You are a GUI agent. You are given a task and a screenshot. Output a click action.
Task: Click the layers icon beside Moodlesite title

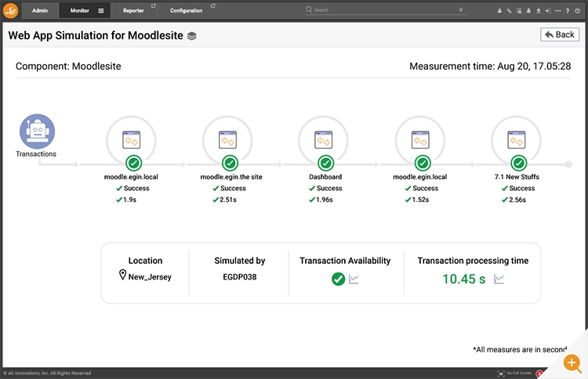[x=191, y=36]
